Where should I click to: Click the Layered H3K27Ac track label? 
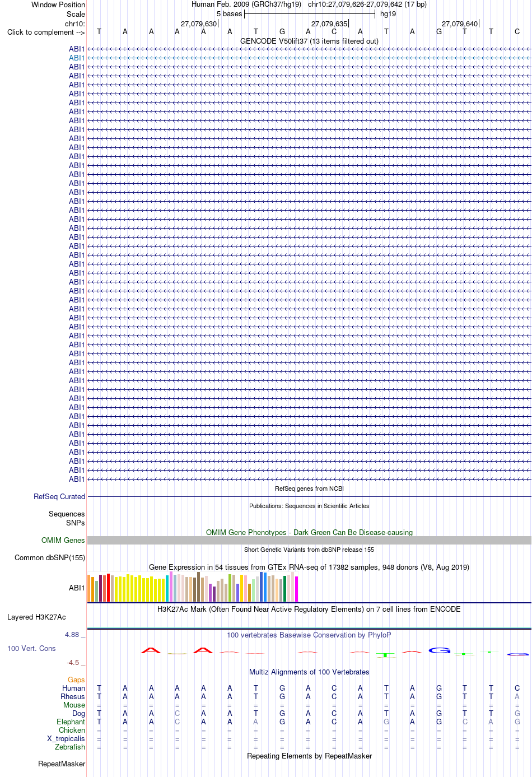[36, 617]
